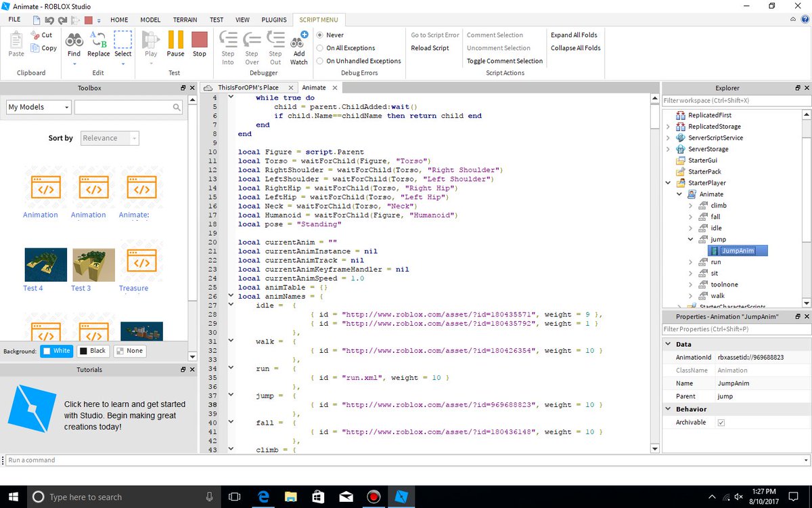Image resolution: width=812 pixels, height=508 pixels.
Task: Click the Paste clipboard icon
Action: [16, 40]
